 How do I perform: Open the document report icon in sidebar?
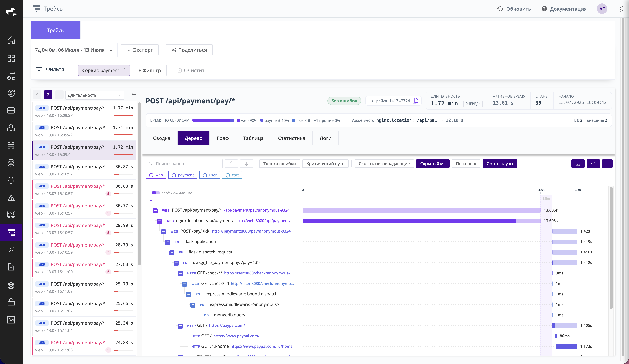coord(11,267)
